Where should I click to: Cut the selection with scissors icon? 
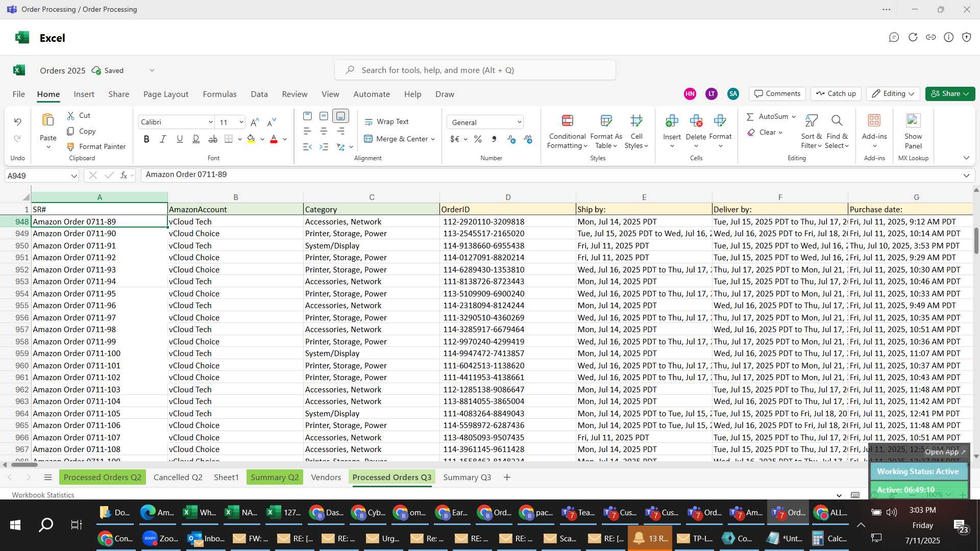tap(70, 116)
